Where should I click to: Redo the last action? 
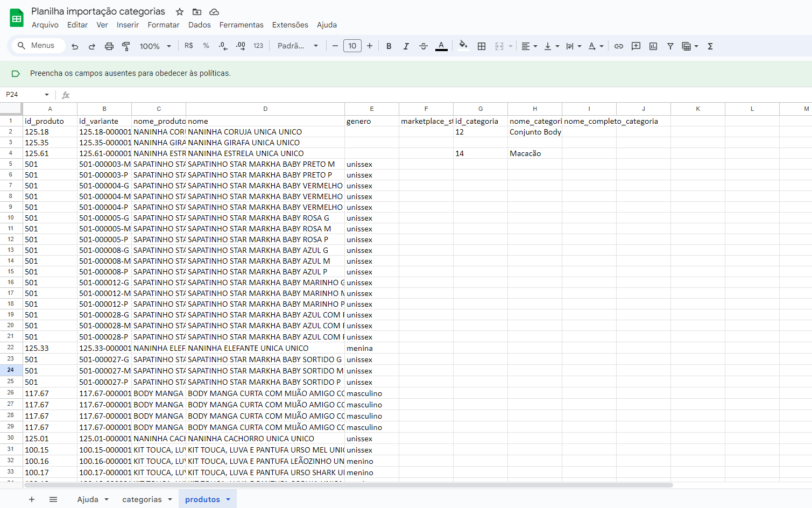tap(92, 46)
